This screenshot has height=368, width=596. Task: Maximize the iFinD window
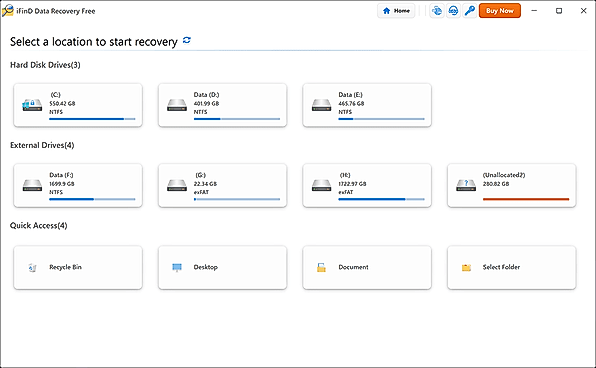pos(559,11)
